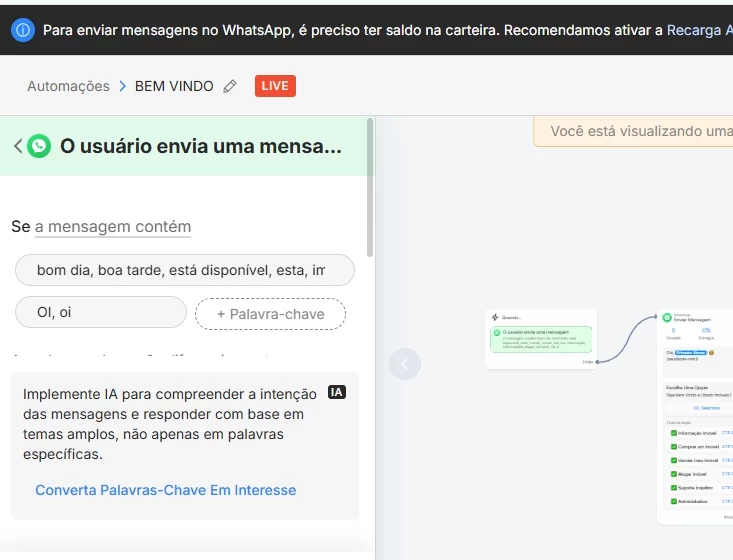733x560 pixels.
Task: Edit the automation name with the pencil icon
Action: (230, 86)
